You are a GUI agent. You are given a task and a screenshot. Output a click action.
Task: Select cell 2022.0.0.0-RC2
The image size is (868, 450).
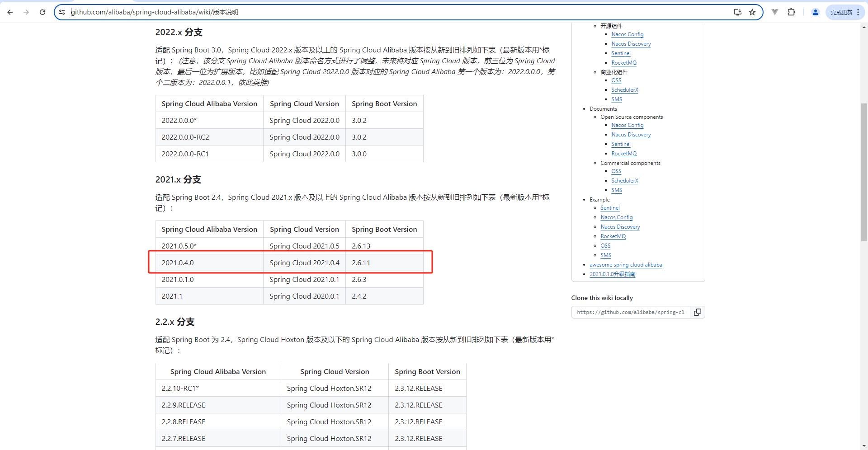click(x=209, y=137)
